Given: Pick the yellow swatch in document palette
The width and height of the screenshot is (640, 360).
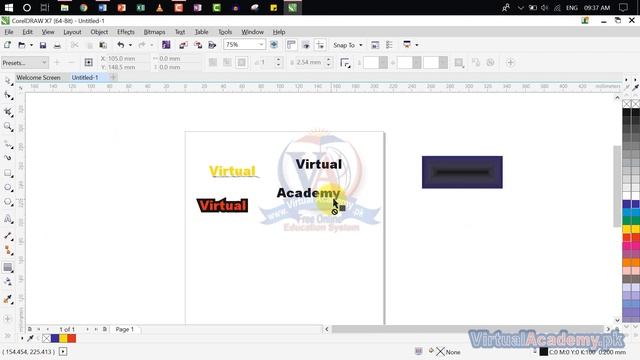Looking at the screenshot, I should point(63,338).
